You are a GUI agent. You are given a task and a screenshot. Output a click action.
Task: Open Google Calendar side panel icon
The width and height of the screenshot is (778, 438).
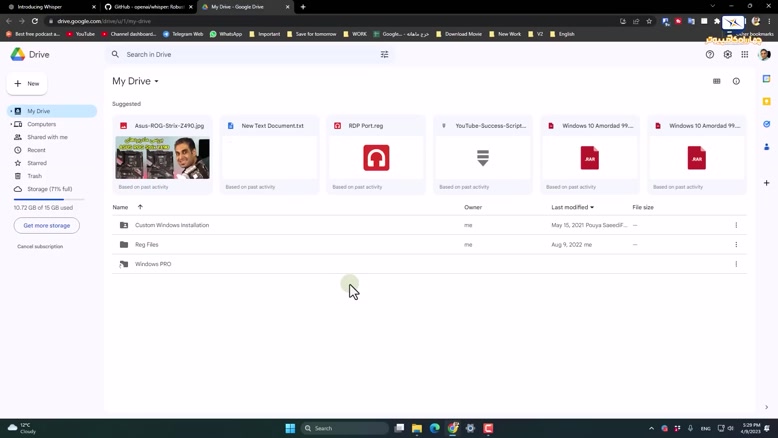(x=767, y=79)
